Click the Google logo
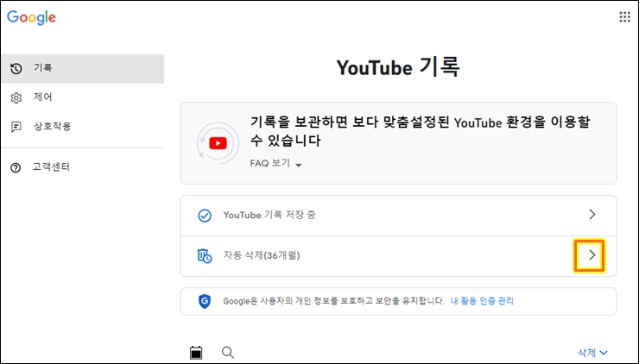Viewport: 639px width, 364px height. click(31, 17)
